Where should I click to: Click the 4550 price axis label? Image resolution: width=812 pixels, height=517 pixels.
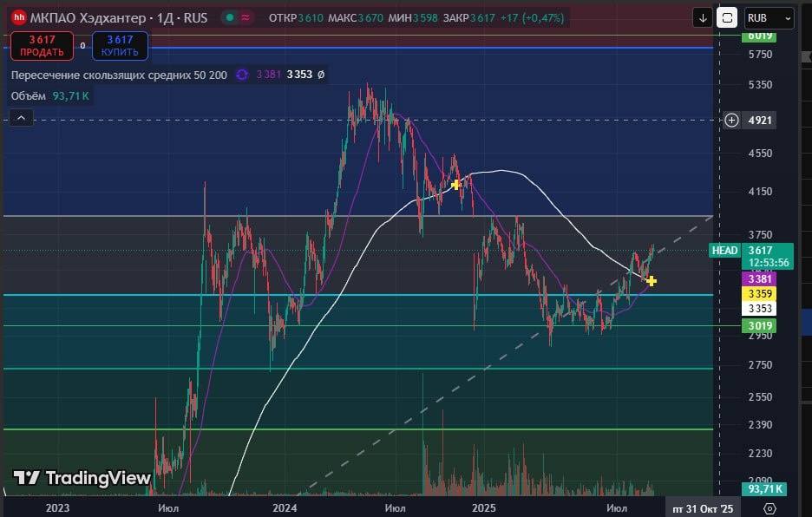coord(760,154)
